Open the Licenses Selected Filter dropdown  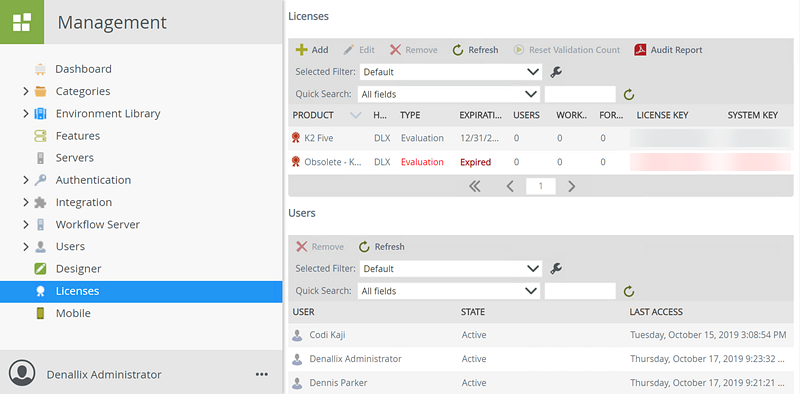point(451,72)
